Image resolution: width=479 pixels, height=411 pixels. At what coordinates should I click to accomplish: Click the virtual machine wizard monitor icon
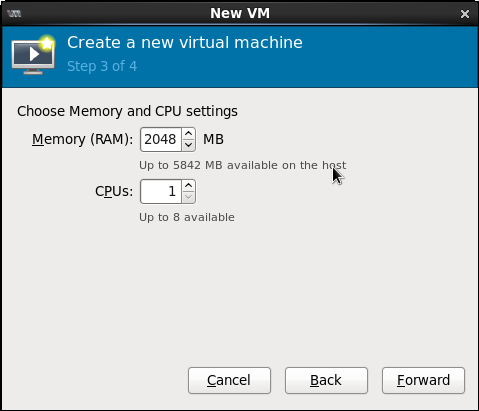pyautogui.click(x=33, y=55)
